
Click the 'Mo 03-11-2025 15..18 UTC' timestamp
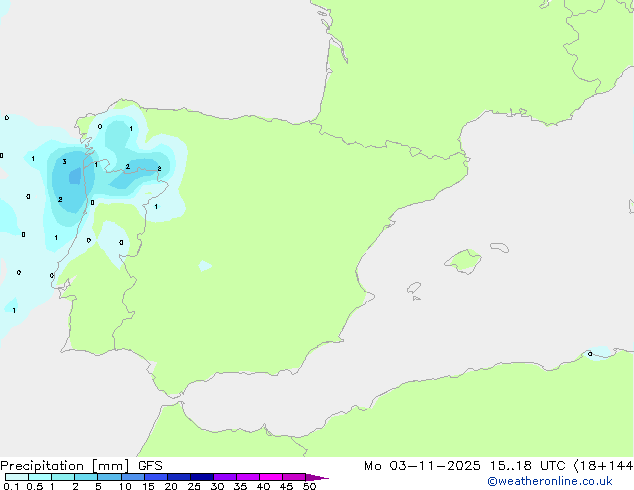pos(465,466)
